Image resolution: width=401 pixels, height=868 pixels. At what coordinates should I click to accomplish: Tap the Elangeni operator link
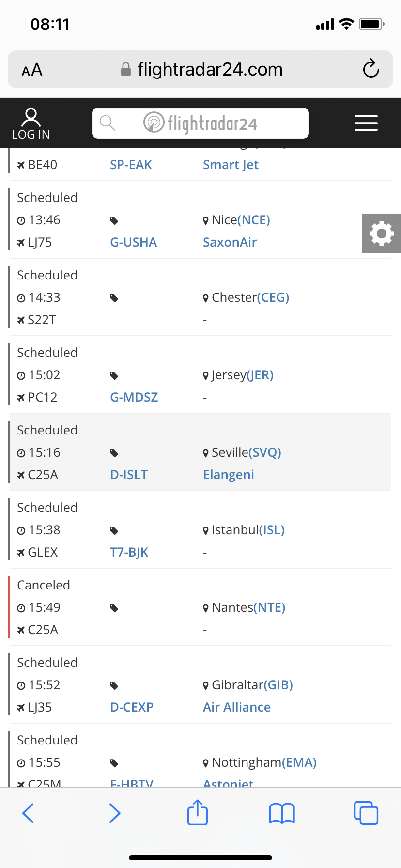(x=229, y=475)
